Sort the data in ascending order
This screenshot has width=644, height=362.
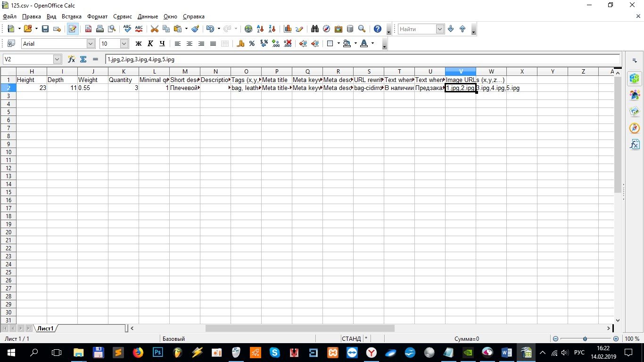(260, 29)
